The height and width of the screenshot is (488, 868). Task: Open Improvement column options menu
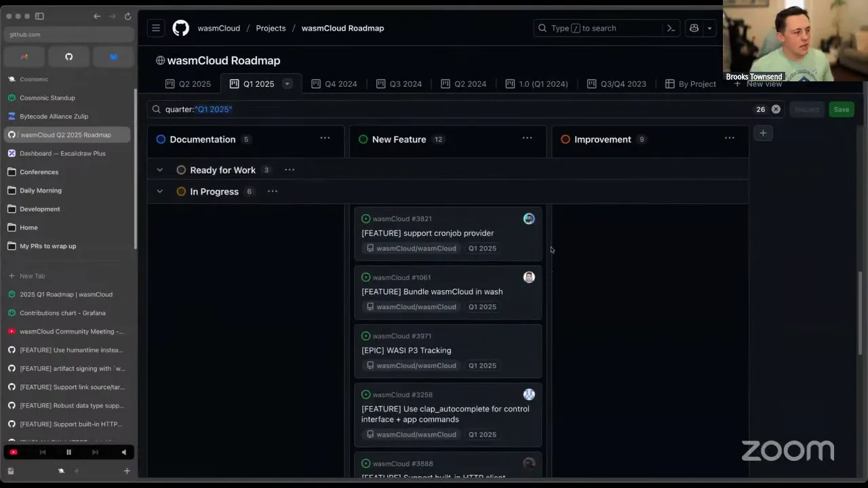click(x=730, y=138)
